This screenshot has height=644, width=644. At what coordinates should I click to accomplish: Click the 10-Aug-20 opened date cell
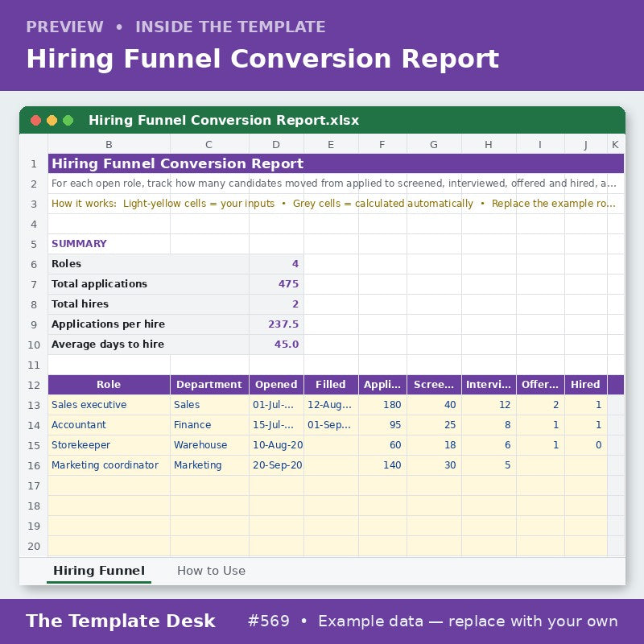coord(276,445)
